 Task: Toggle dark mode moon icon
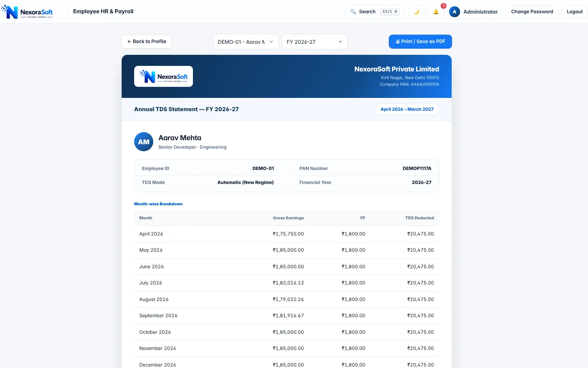pyautogui.click(x=416, y=12)
